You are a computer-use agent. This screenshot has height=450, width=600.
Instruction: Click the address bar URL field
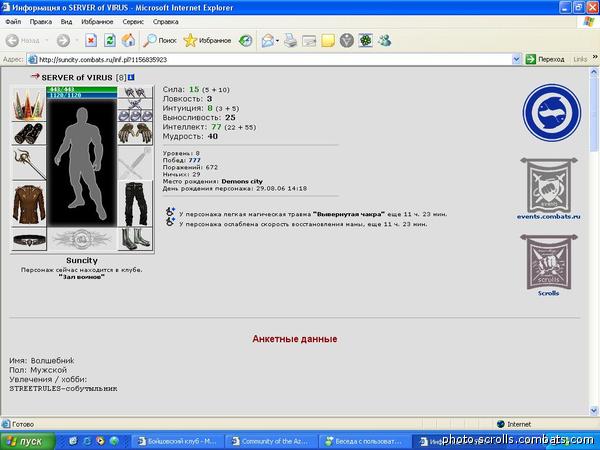click(269, 59)
